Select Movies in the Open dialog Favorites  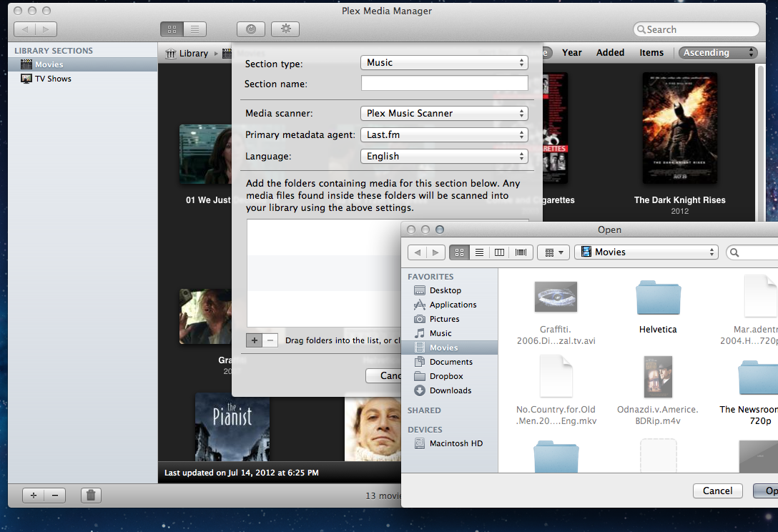[450, 348]
